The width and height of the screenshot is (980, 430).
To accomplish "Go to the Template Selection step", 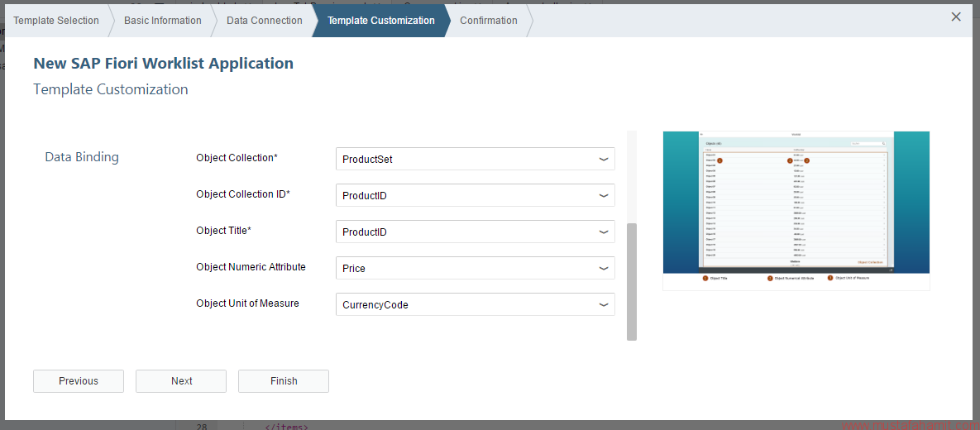I will [x=56, y=21].
